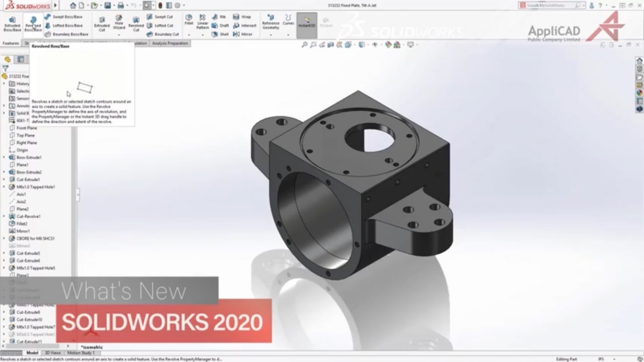Expand the History folder in tree
This screenshot has width=644, height=362.
click(x=4, y=83)
